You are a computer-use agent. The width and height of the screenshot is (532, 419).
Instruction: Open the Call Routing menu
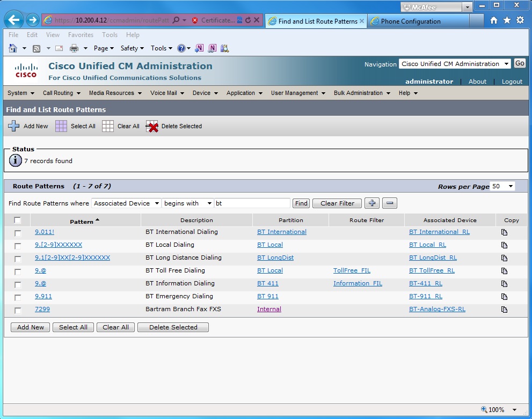(61, 93)
